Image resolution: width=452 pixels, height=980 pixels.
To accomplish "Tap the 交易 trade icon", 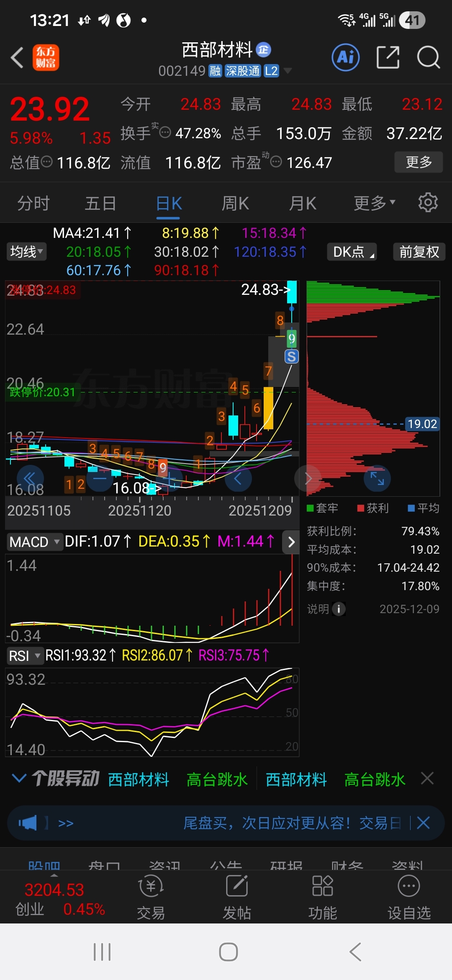I will 151,897.
